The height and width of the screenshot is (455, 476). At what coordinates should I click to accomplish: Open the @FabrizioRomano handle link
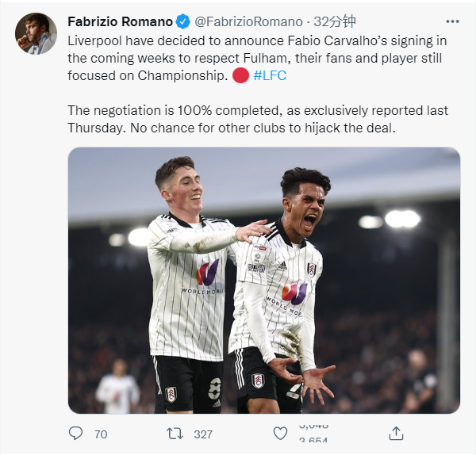[248, 21]
